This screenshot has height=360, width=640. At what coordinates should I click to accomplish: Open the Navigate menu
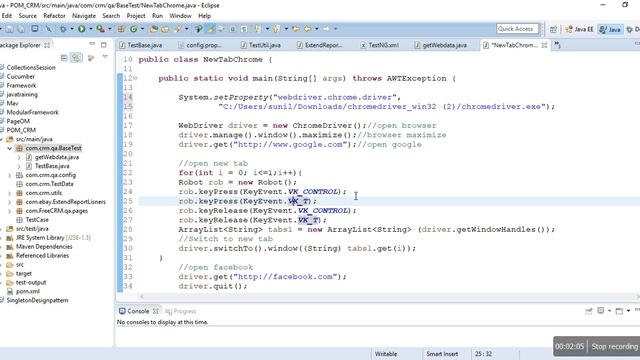coord(84,16)
